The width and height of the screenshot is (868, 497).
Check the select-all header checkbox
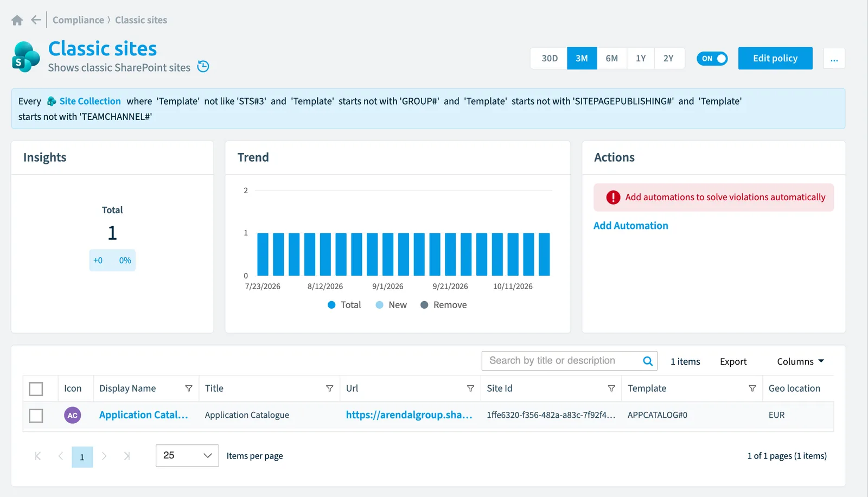coord(36,389)
